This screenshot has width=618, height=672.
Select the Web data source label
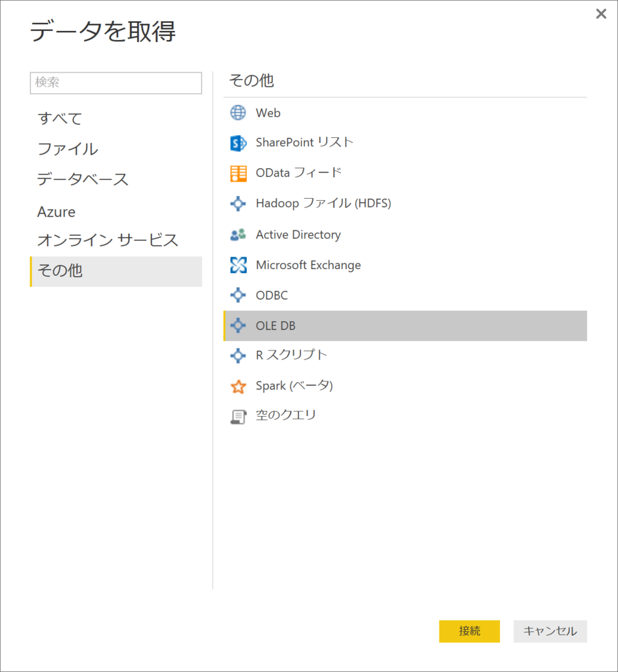pyautogui.click(x=268, y=113)
